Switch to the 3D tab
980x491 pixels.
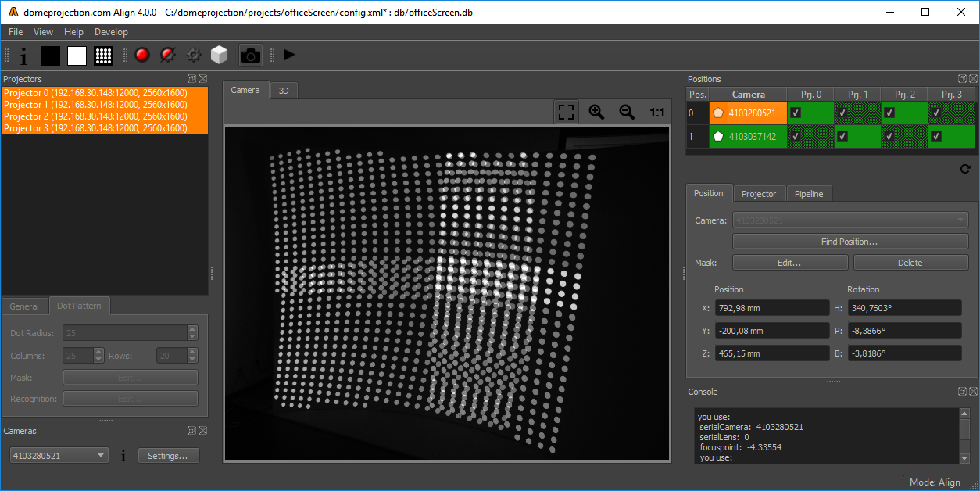click(284, 91)
